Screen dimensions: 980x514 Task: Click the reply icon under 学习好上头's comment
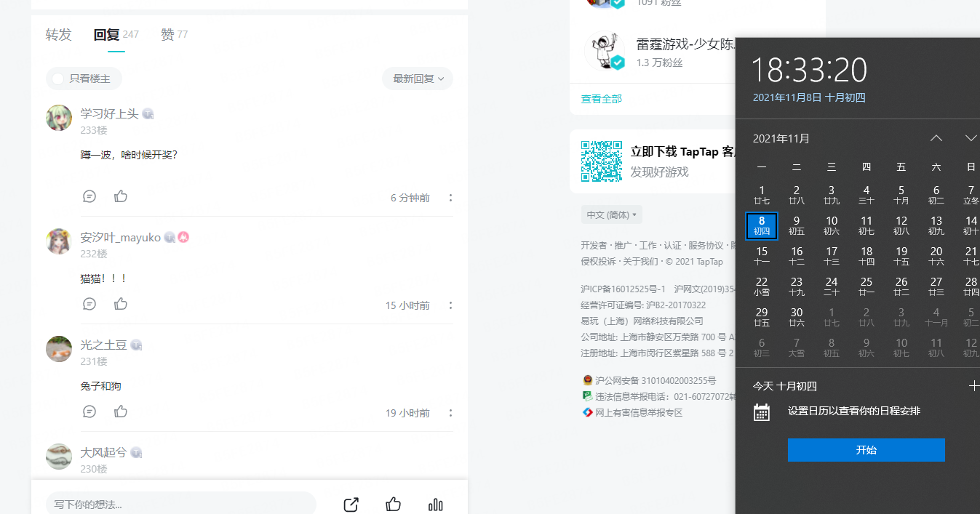89,196
